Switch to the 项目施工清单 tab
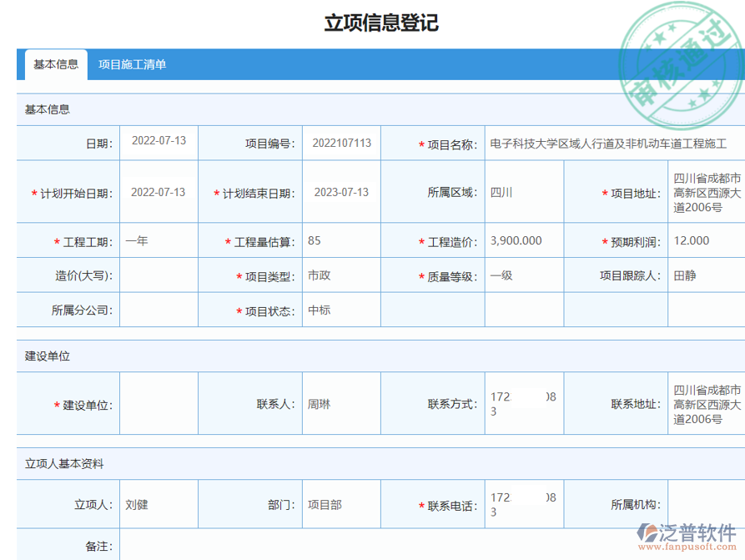Viewport: 745px width, 560px height. tap(134, 63)
